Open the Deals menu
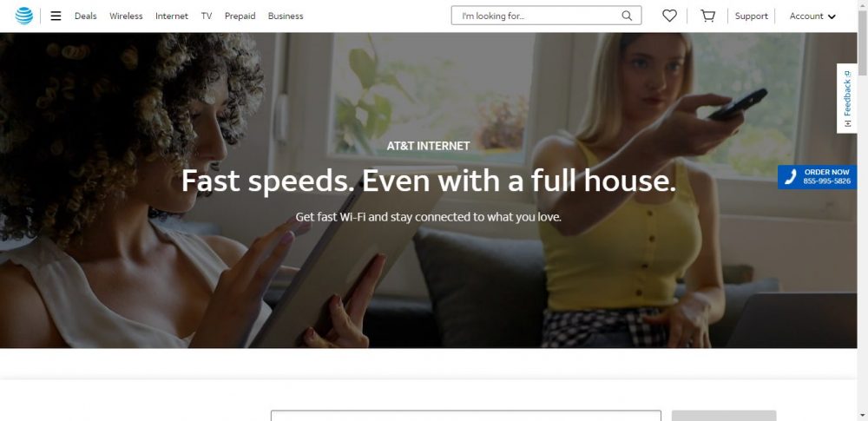The width and height of the screenshot is (868, 421). (x=86, y=16)
